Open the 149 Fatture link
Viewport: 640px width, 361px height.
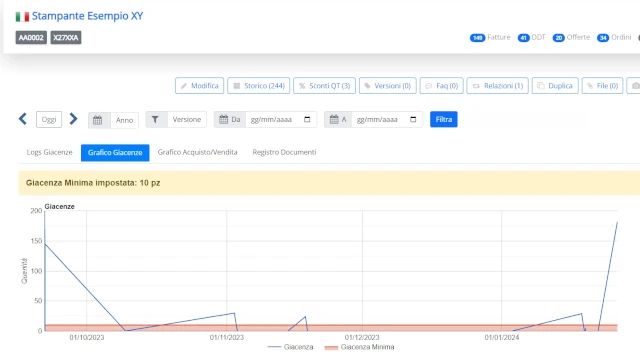pyautogui.click(x=490, y=38)
